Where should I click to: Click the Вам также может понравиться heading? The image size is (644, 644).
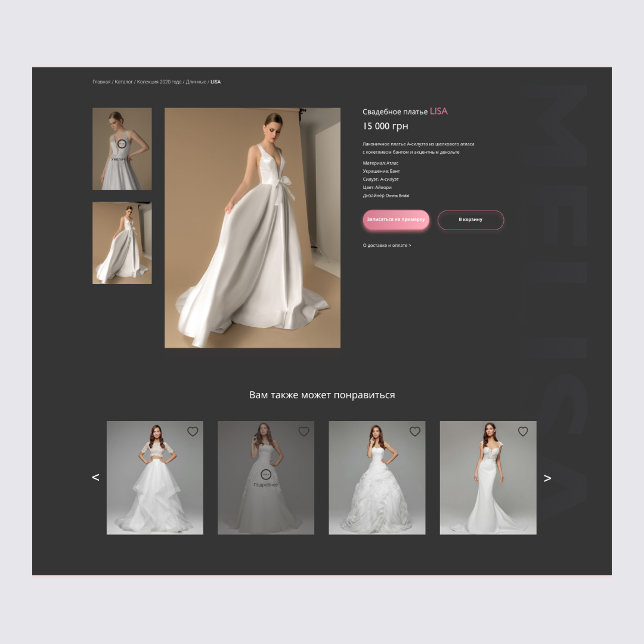pos(322,395)
